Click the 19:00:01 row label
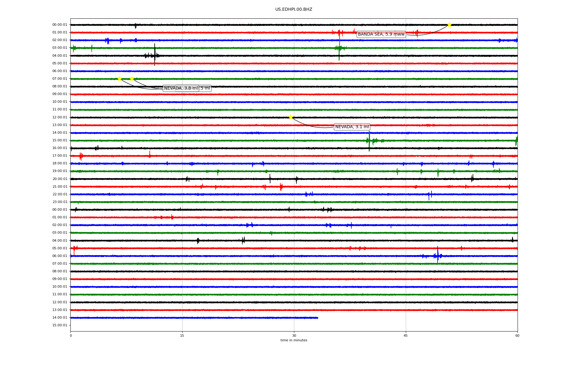The width and height of the screenshot is (588, 368). tap(60, 171)
